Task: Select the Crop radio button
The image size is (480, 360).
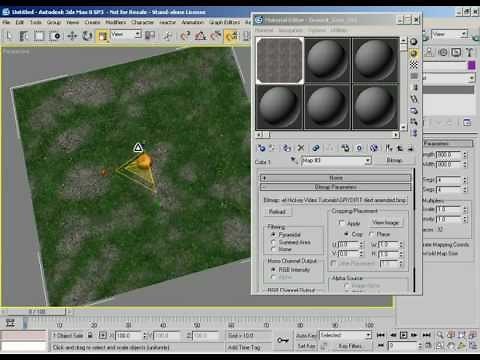Action: pos(346,234)
